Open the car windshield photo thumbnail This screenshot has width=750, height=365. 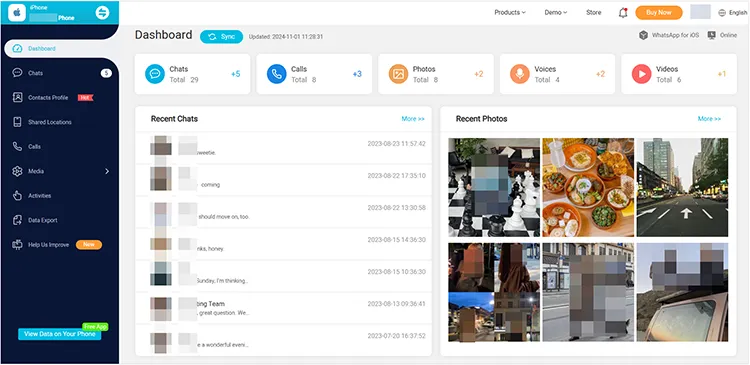click(x=682, y=292)
